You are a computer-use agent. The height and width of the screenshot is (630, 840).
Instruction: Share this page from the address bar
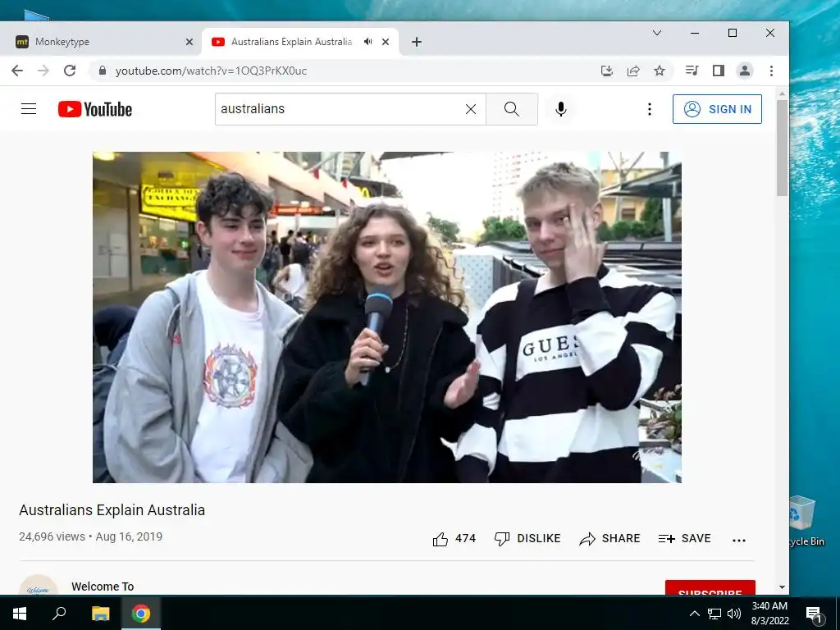633,71
